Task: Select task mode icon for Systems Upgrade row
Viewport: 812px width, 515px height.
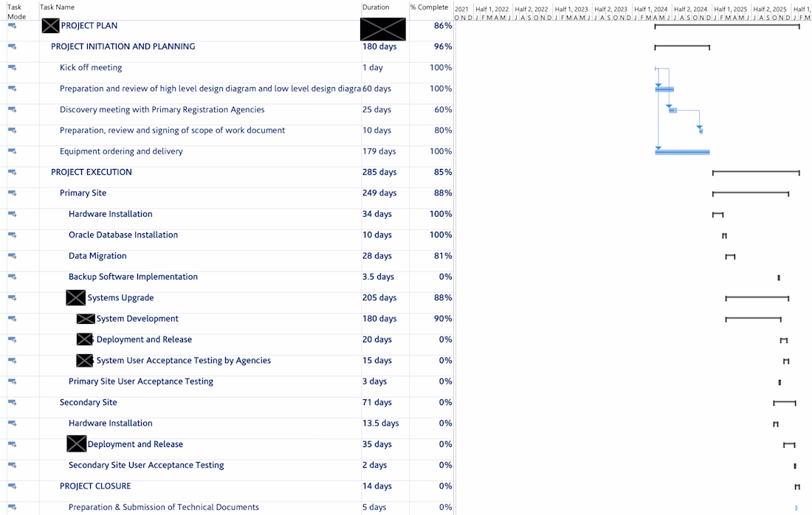Action: (x=12, y=297)
